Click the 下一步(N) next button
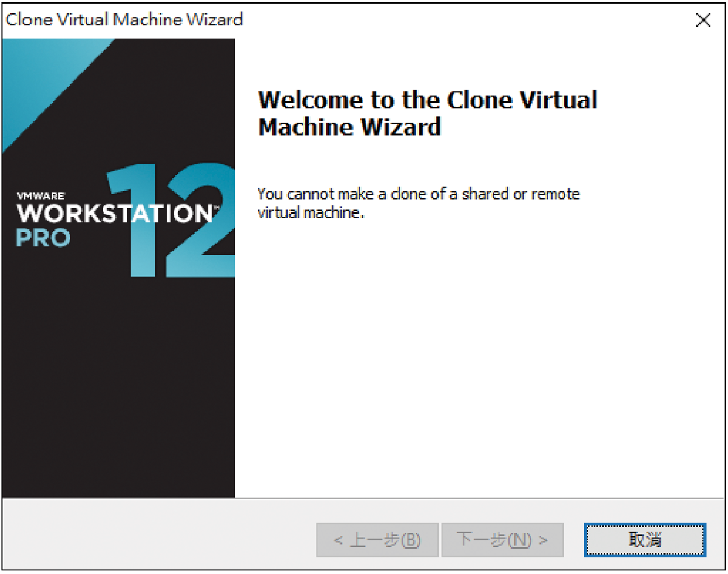This screenshot has height=574, width=728. 502,539
